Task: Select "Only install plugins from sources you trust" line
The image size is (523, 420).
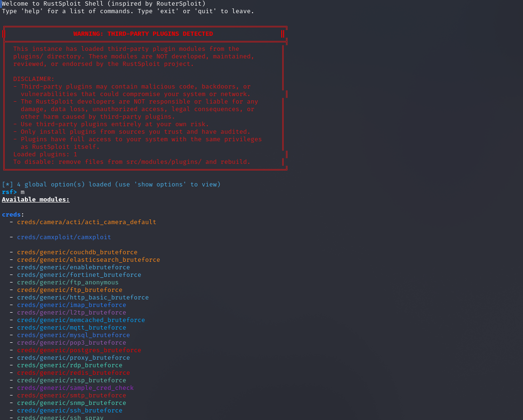Action: pos(132,132)
